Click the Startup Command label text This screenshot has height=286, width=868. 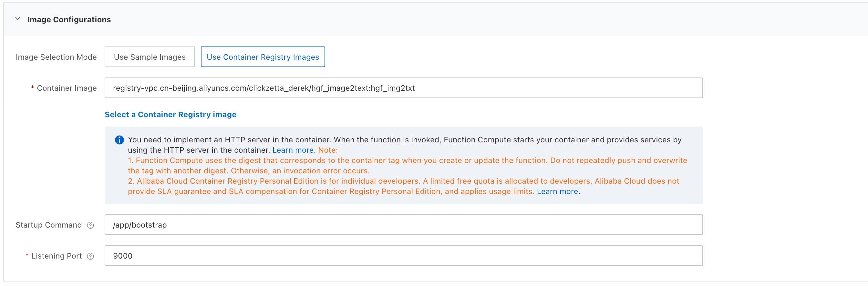[48, 225]
